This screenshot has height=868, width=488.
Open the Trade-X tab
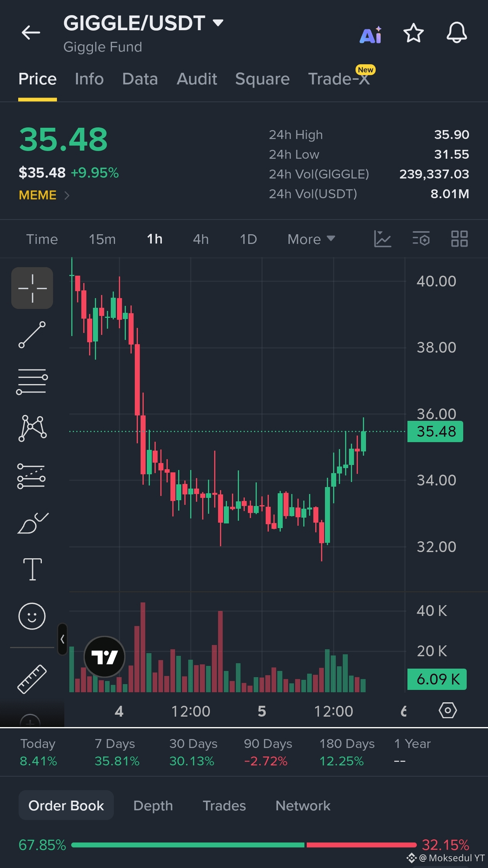click(339, 79)
